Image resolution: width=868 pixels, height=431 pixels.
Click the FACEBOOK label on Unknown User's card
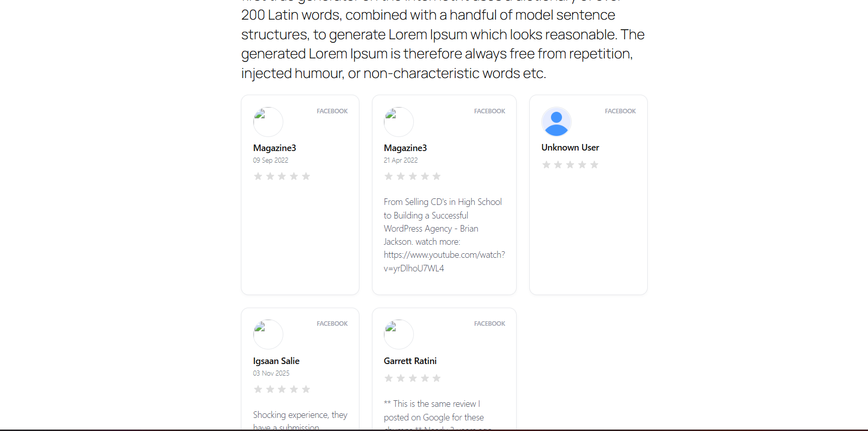(x=620, y=111)
